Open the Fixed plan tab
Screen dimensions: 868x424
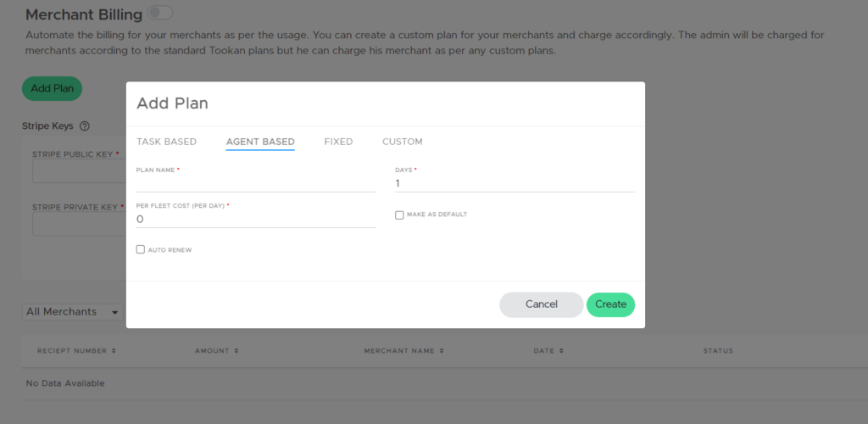pyautogui.click(x=338, y=142)
